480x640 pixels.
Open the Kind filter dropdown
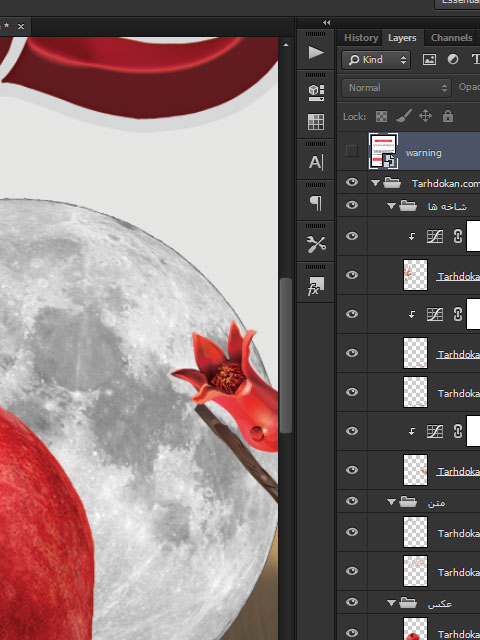[376, 60]
